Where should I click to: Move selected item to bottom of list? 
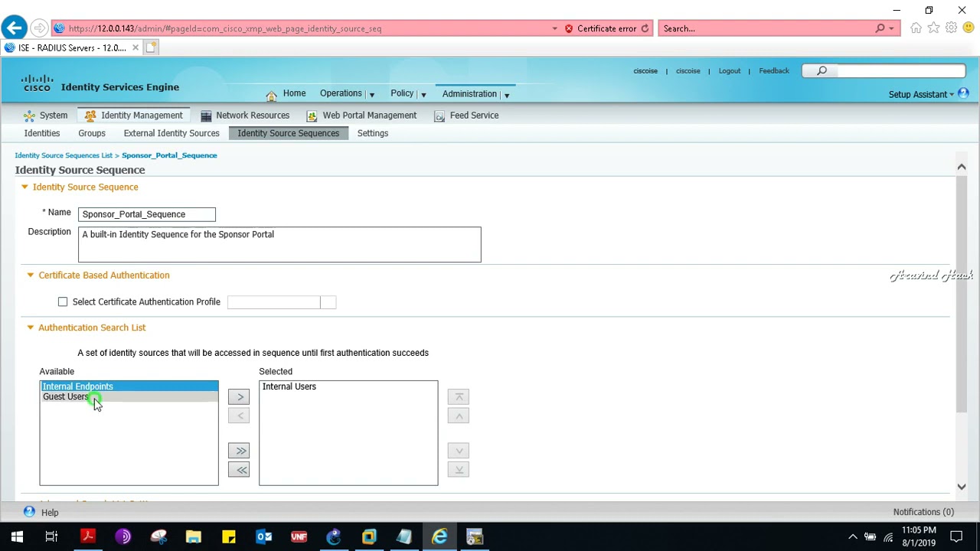(x=459, y=470)
